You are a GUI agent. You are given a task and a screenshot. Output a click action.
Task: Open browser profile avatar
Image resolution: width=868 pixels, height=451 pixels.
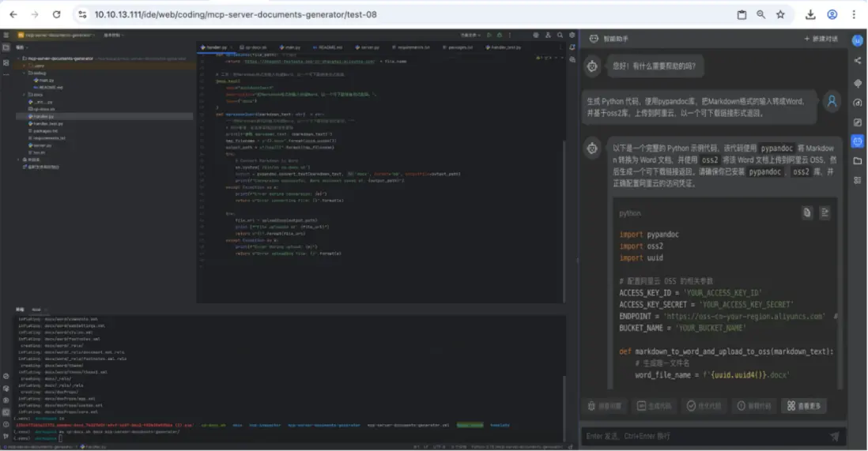tap(832, 14)
